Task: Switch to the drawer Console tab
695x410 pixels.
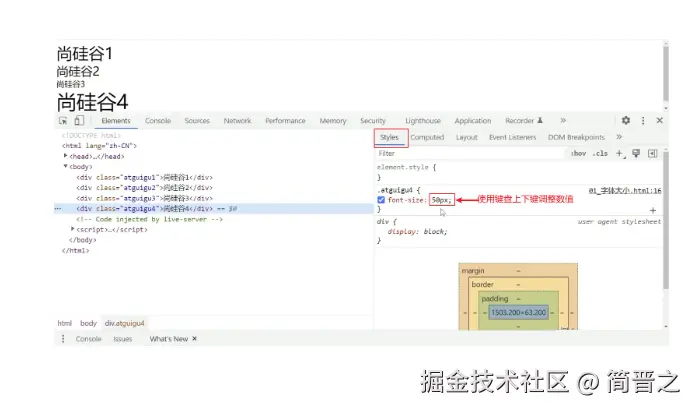Action: (x=88, y=339)
